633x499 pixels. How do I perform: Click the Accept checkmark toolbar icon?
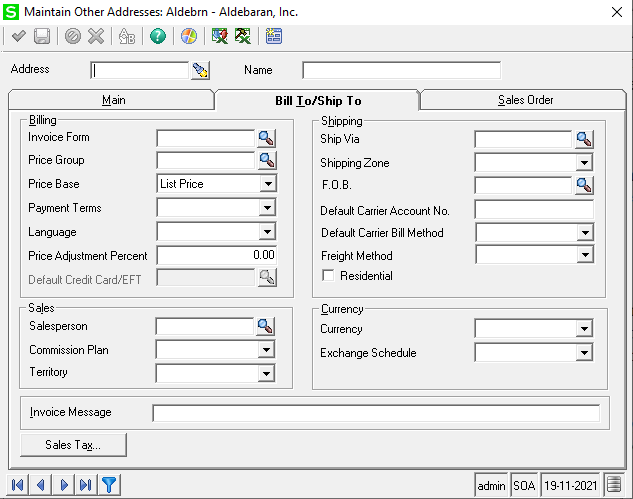click(19, 36)
